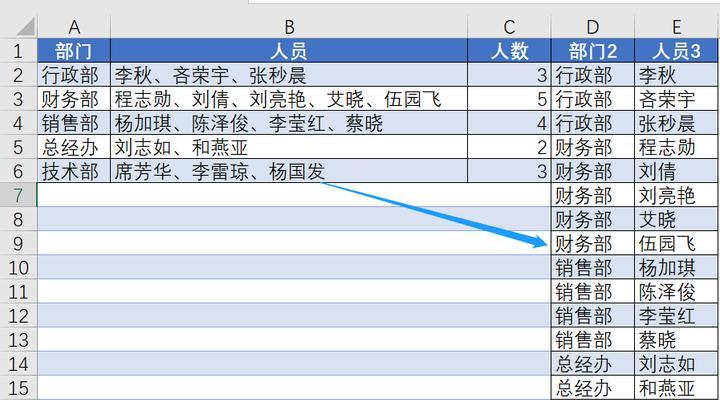Select cell E8 containing 艾晓
The width and height of the screenshot is (720, 400).
pos(677,219)
